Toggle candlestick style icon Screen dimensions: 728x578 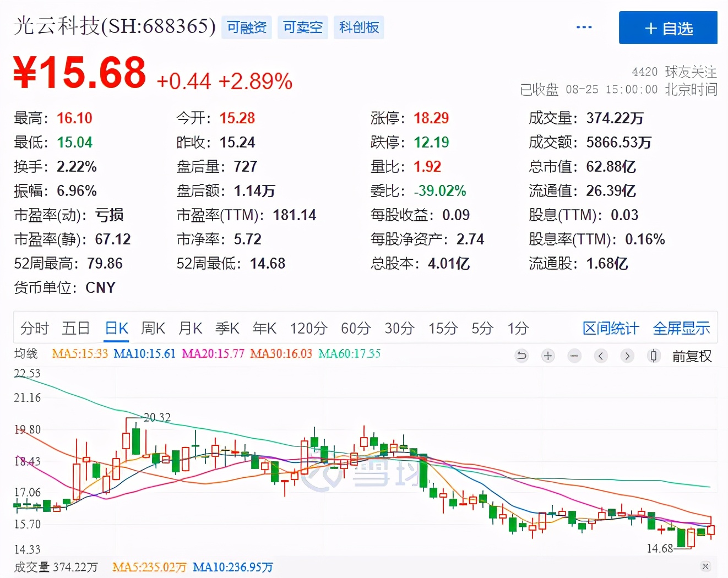(654, 356)
